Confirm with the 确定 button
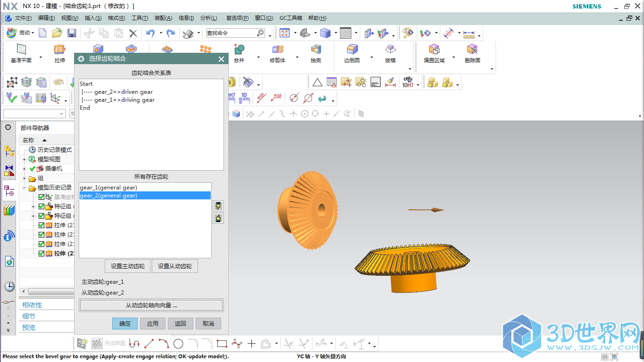 (125, 324)
